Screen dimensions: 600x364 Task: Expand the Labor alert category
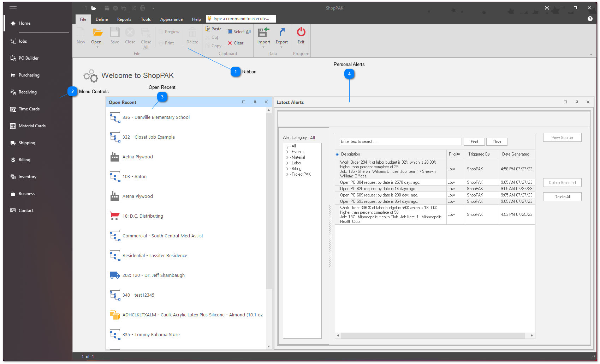point(287,163)
